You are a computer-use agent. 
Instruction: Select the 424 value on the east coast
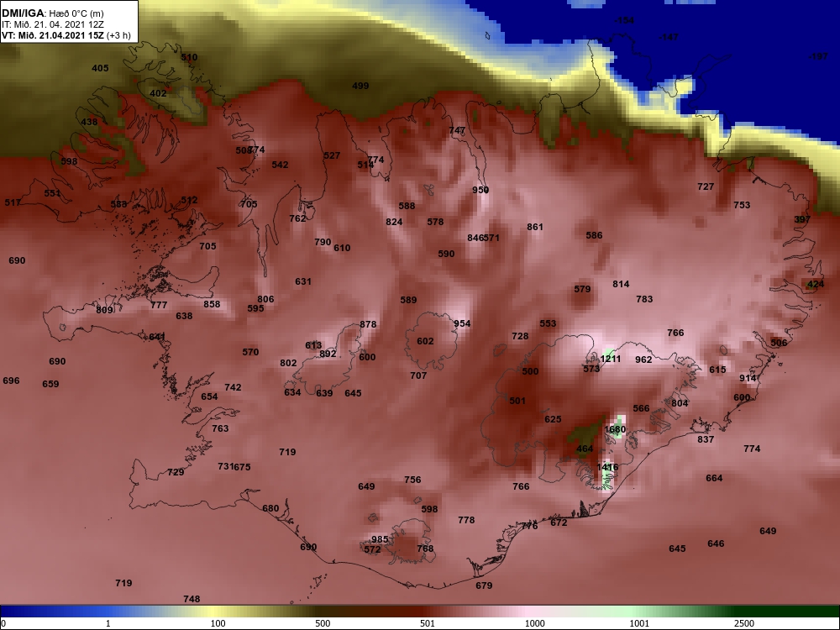tap(816, 285)
